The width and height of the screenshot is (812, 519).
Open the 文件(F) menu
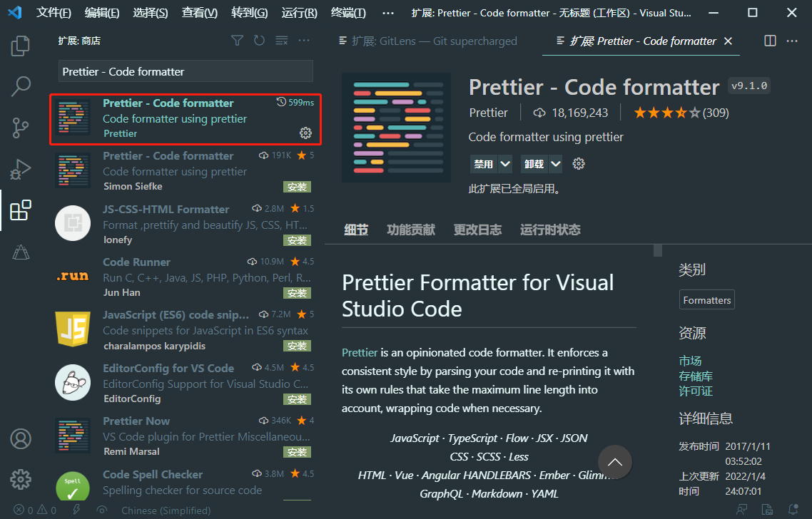click(x=54, y=13)
